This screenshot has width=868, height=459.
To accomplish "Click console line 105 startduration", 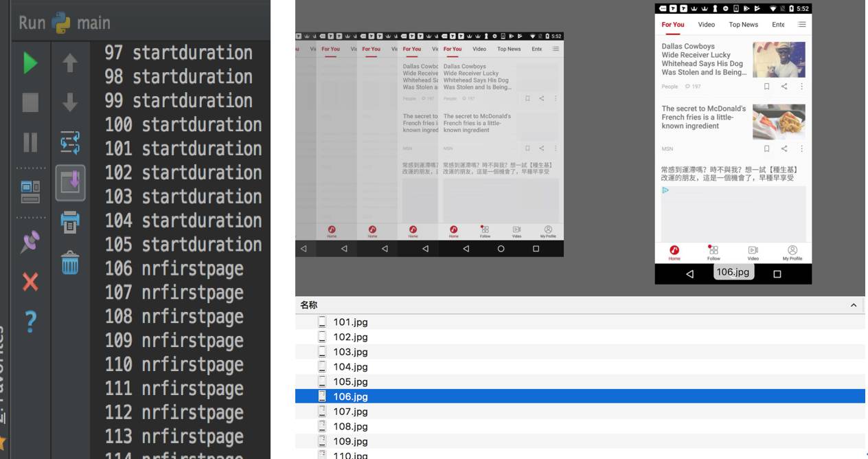I will pos(183,245).
